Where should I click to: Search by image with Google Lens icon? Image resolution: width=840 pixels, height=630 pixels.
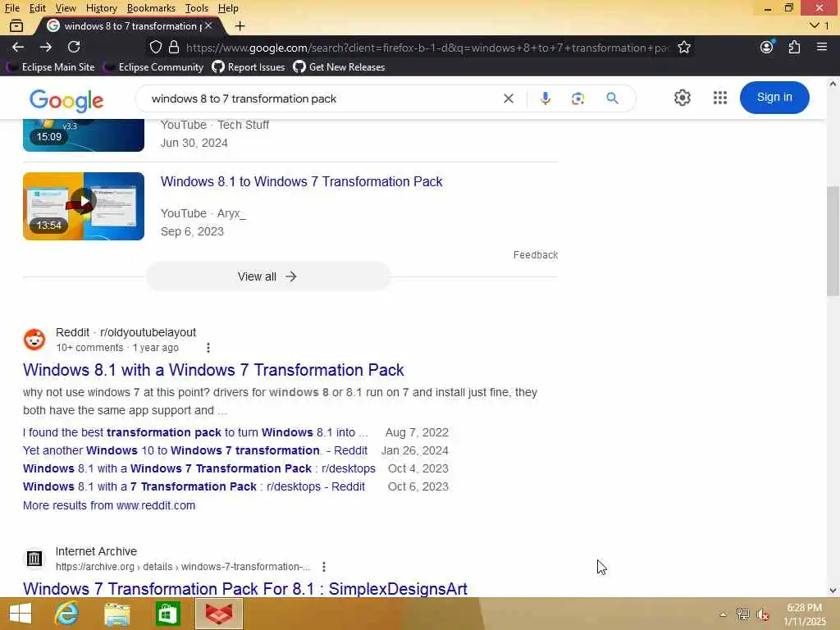click(577, 98)
